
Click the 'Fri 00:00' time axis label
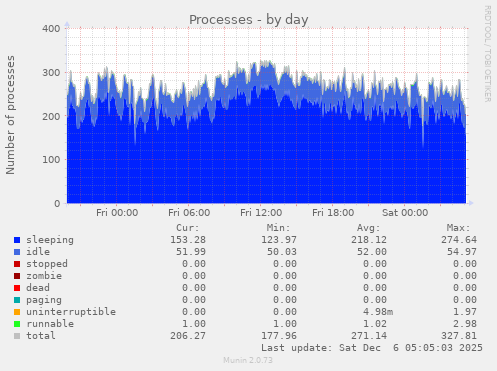pos(117,213)
